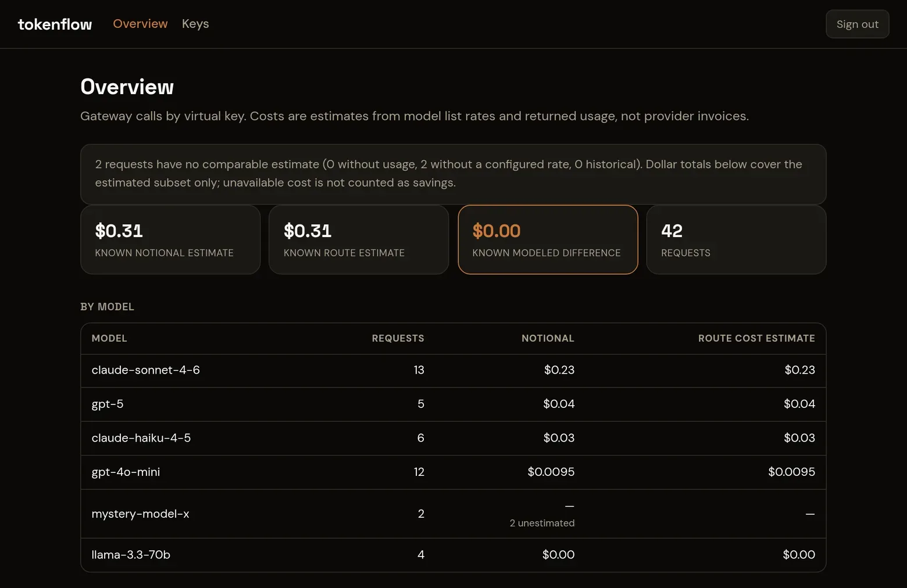Image resolution: width=907 pixels, height=588 pixels.
Task: Click the route cost $0.00 for llama-3.3-70b
Action: pyautogui.click(x=799, y=555)
